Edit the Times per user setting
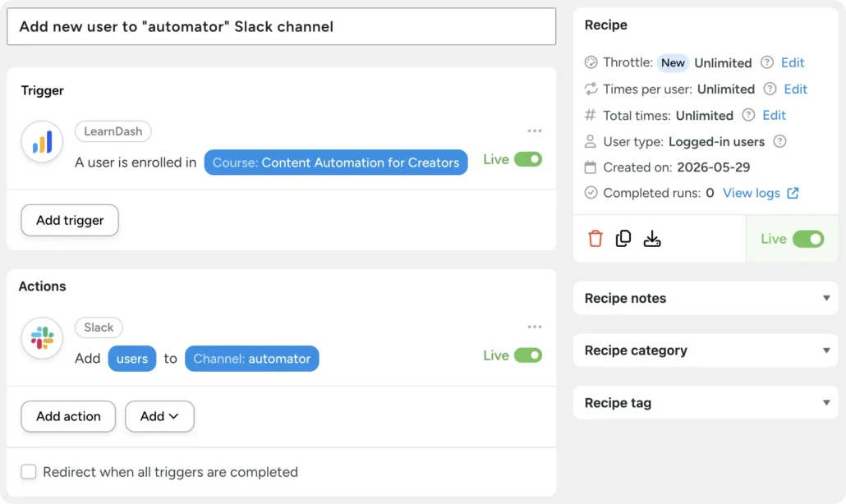The image size is (846, 504). (795, 89)
